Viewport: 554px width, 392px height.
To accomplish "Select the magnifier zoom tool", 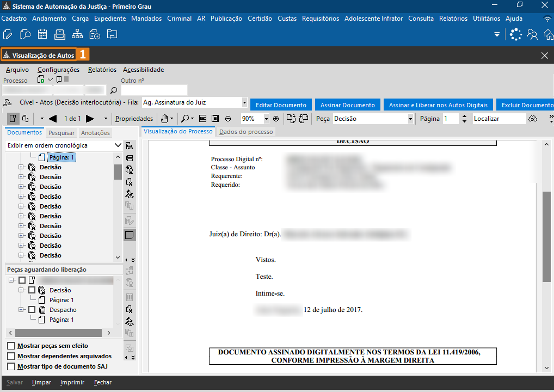I will point(185,119).
